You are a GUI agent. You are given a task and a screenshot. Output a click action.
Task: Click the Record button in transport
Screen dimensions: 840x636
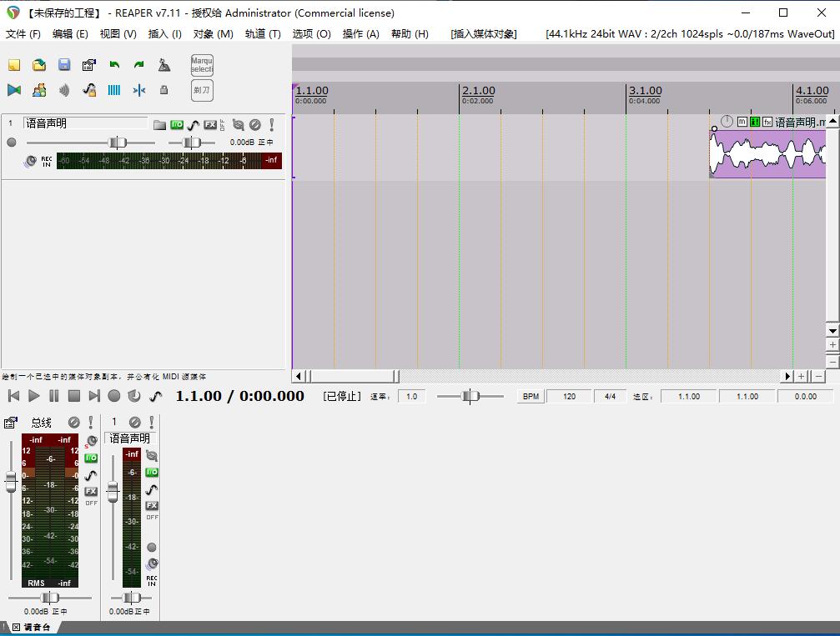tap(114, 396)
